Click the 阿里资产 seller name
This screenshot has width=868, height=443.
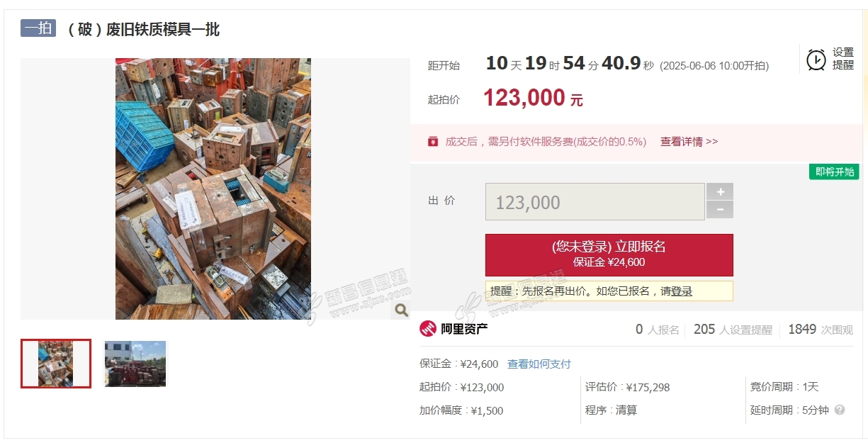click(x=464, y=329)
